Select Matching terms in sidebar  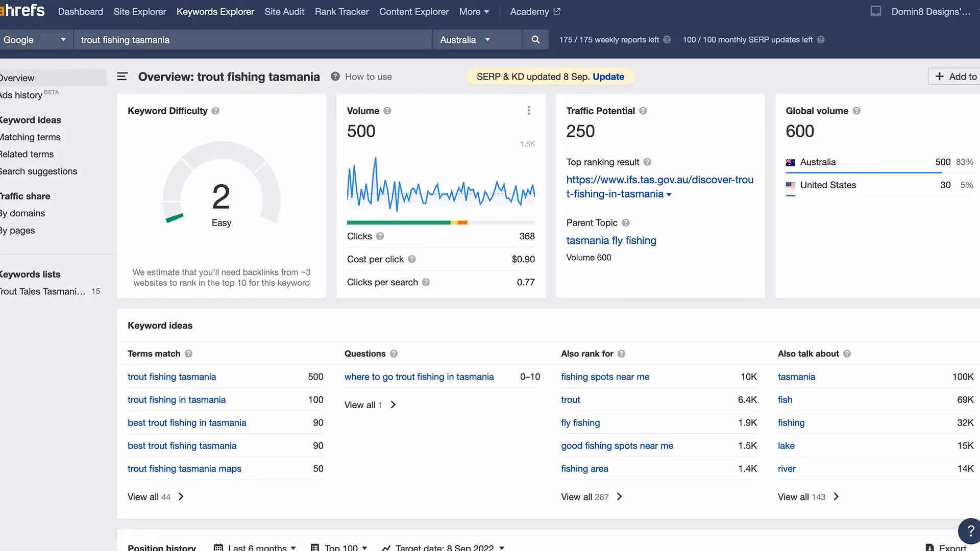(x=30, y=137)
